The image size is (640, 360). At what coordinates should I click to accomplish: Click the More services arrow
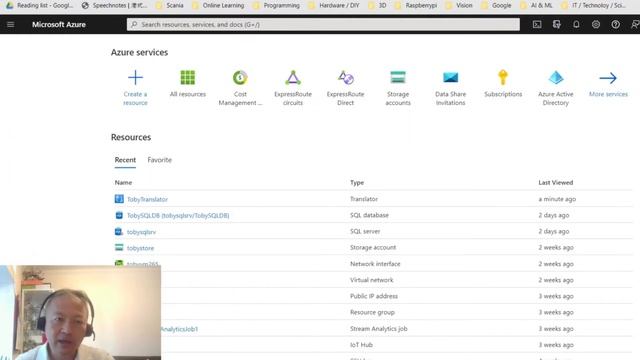pyautogui.click(x=608, y=78)
